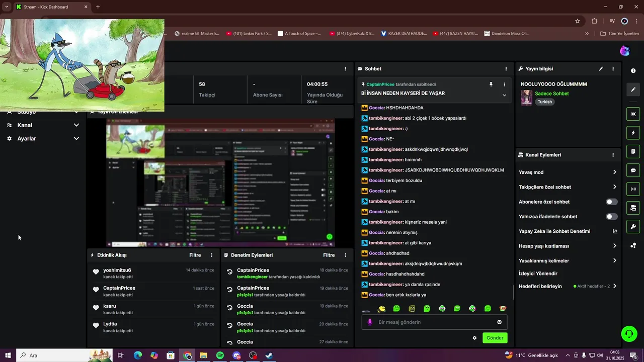The height and width of the screenshot is (362, 644).
Task: Open Yasaklanmış kelimeler arrow
Action: [x=614, y=261]
